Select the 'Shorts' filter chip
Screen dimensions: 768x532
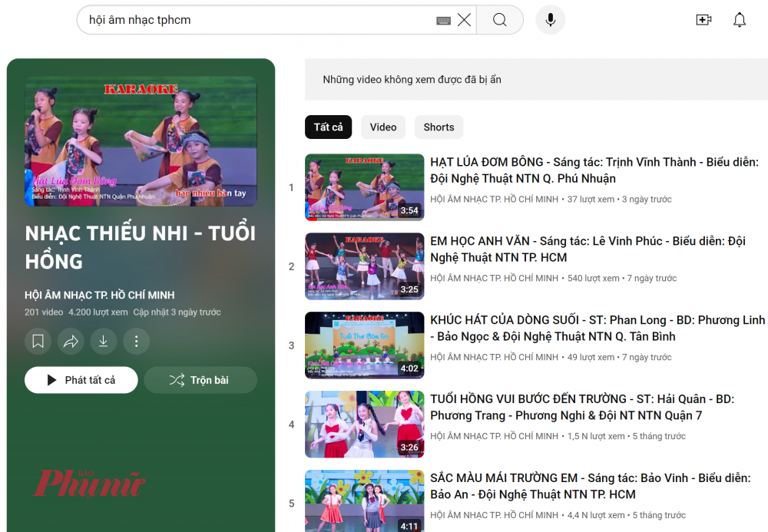(x=439, y=127)
